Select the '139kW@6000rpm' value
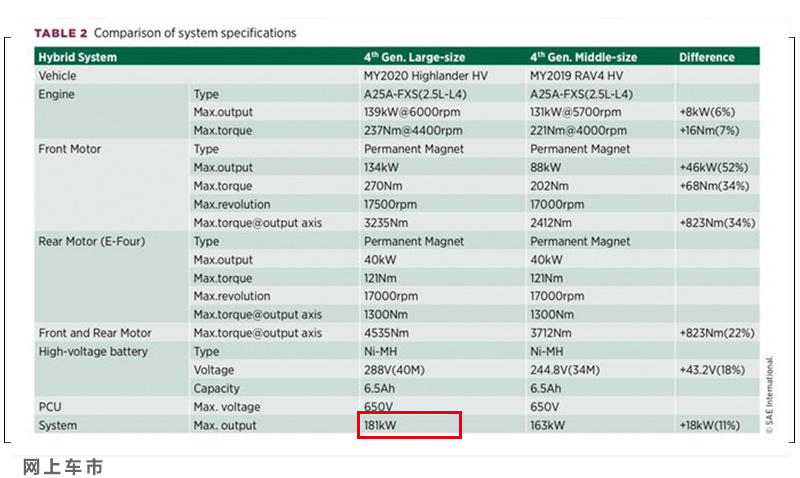This screenshot has width=800, height=478. point(412,112)
